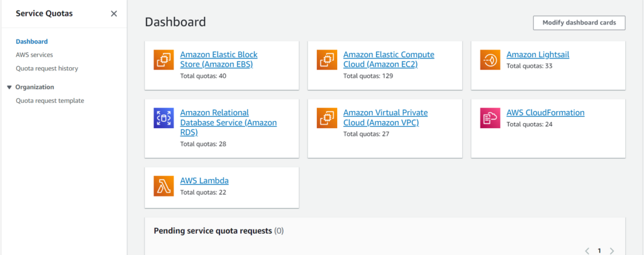Select Dashboard in the sidebar
The height and width of the screenshot is (255, 644).
31,41
